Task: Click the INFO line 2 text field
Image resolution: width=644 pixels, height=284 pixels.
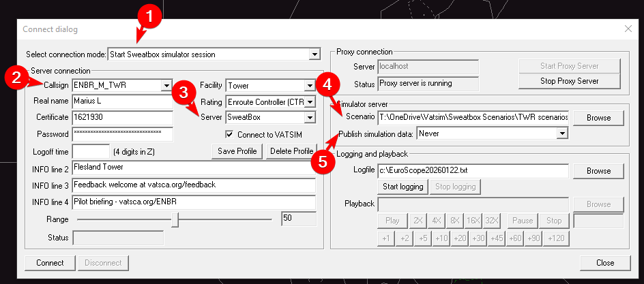Action: (x=193, y=168)
